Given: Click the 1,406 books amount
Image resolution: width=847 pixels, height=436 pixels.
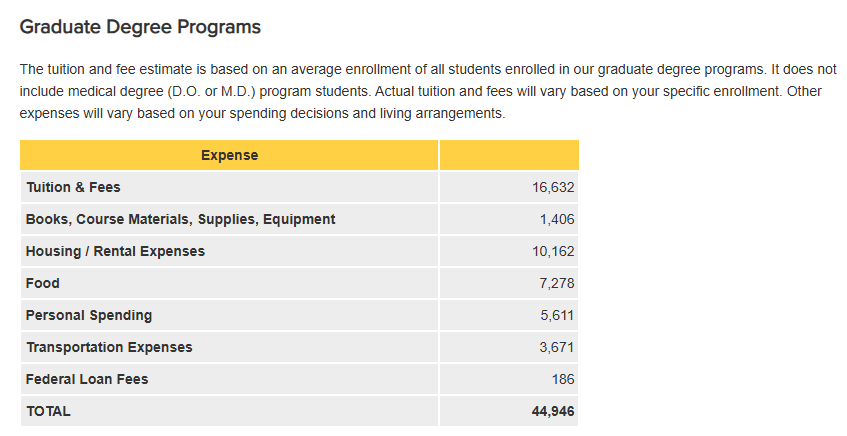Looking at the screenshot, I should click(557, 219).
